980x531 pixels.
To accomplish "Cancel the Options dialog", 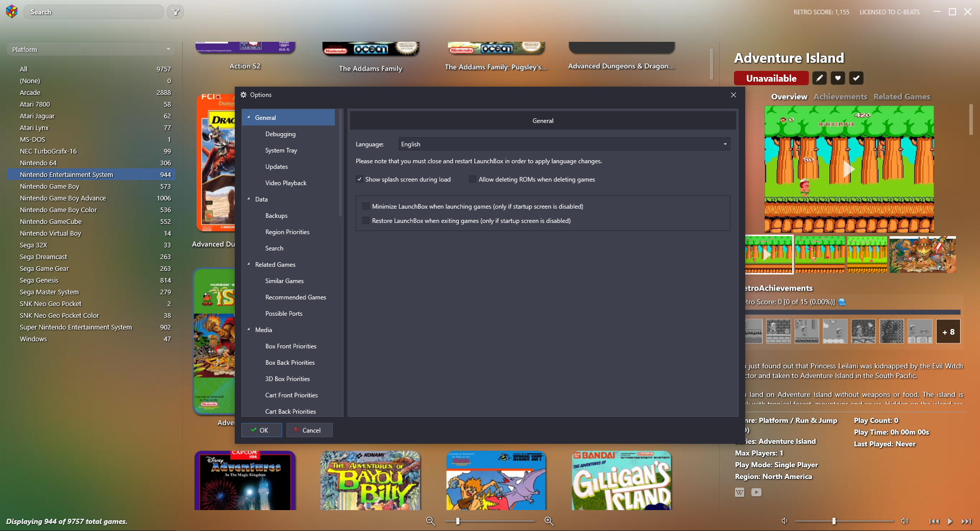I will coord(309,430).
